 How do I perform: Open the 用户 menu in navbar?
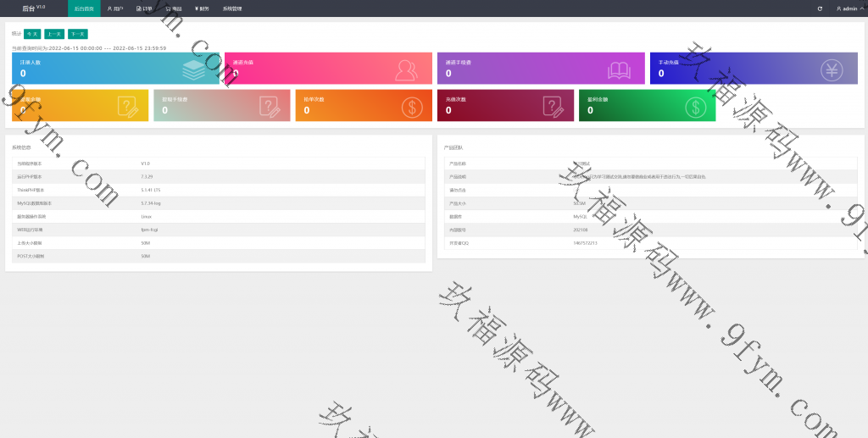(115, 8)
